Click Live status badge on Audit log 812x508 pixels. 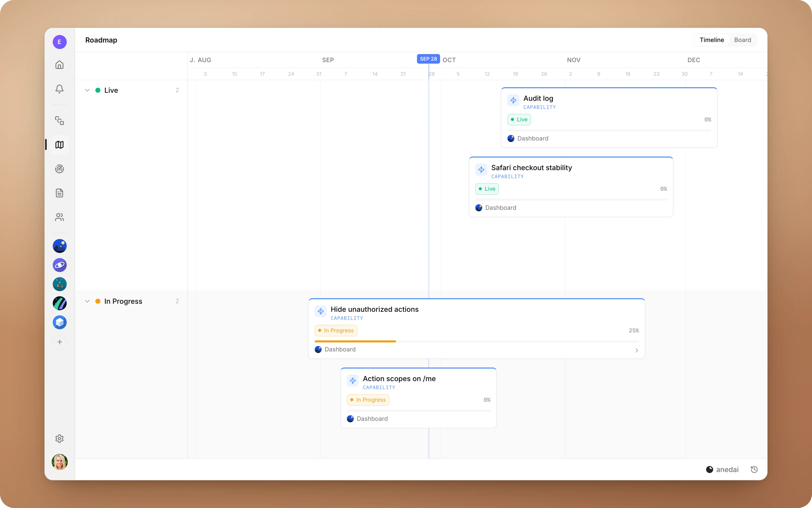tap(519, 120)
